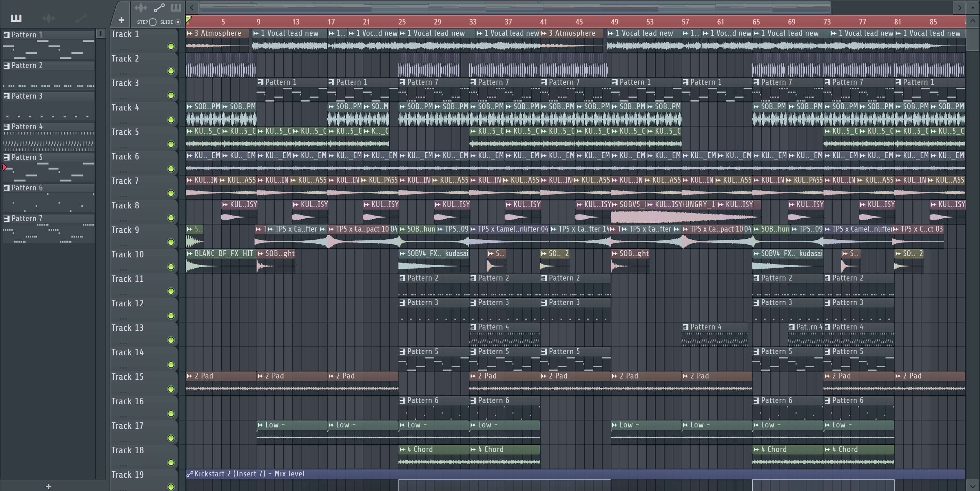Mute Track 12 with its green LED
Viewport: 980px width, 491px height.
171,316
